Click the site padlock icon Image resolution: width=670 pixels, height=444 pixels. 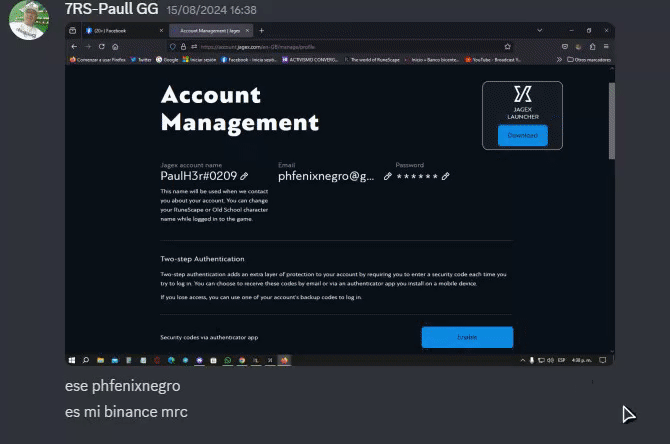[183, 47]
